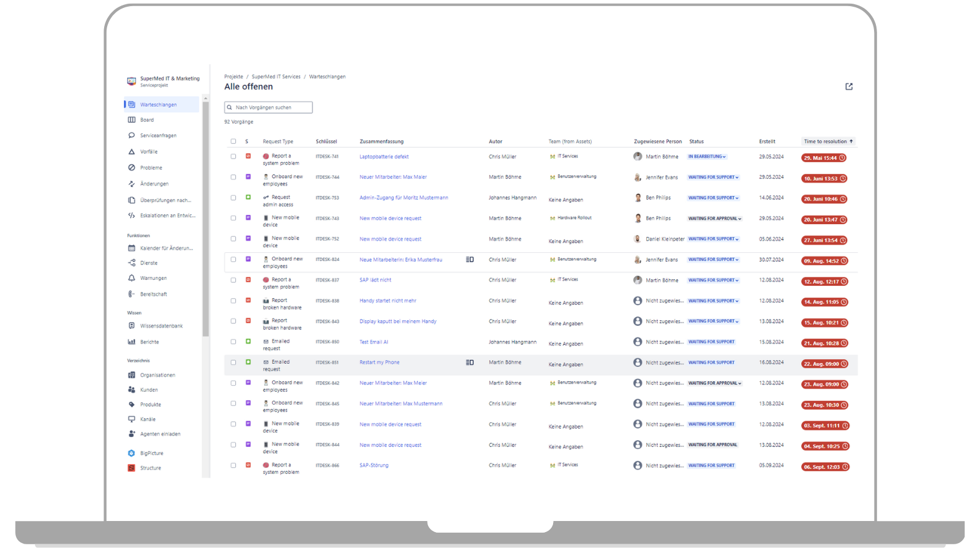The width and height of the screenshot is (980, 551).
Task: Open SAP-Störung request link
Action: pos(374,465)
